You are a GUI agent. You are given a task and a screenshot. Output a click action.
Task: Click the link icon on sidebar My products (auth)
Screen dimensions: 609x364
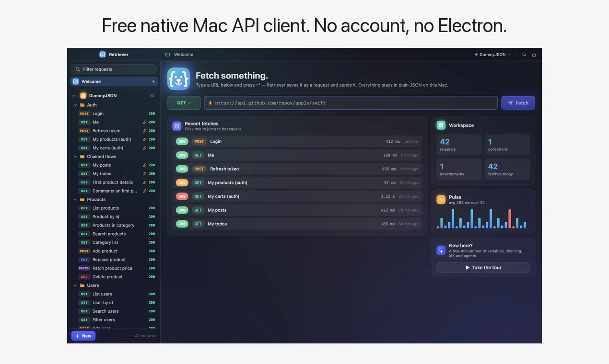[145, 139]
